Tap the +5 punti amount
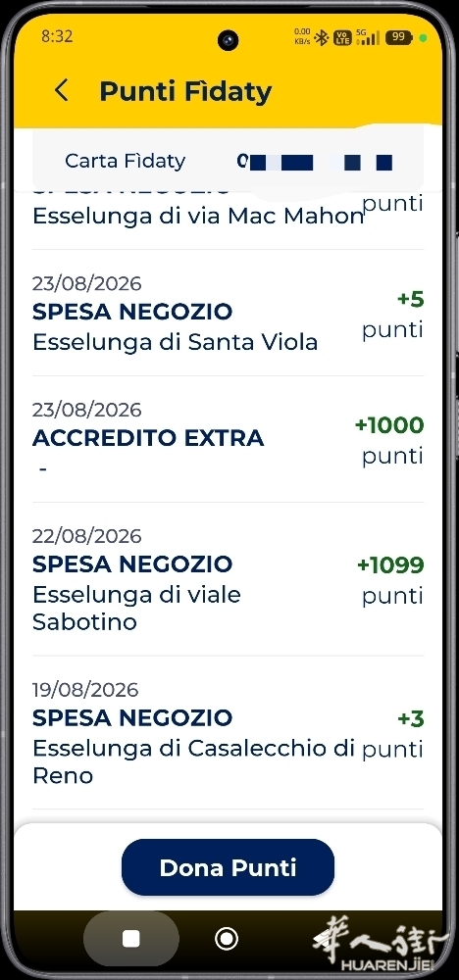This screenshot has height=980, width=459. pyautogui.click(x=392, y=315)
